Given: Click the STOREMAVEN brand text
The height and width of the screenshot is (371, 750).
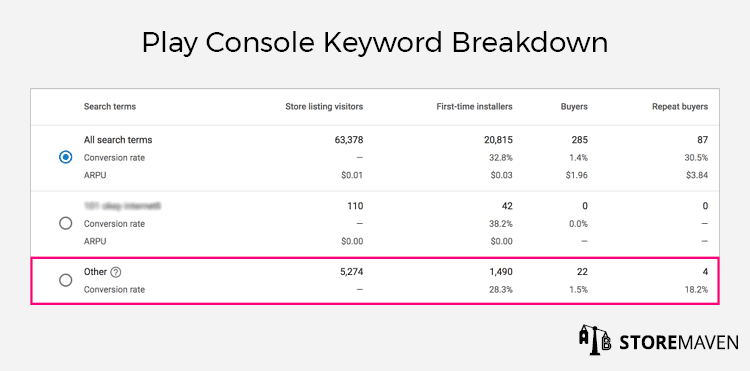Looking at the screenshot, I should (679, 342).
